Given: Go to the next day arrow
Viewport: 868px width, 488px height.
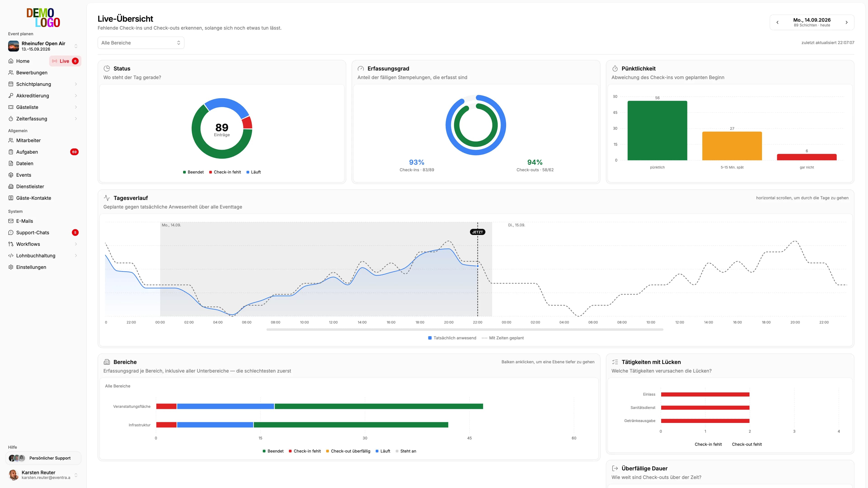Looking at the screenshot, I should pos(847,23).
